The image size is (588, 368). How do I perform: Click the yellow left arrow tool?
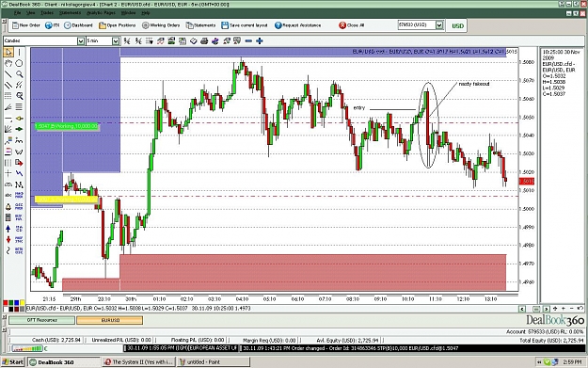coord(19,119)
